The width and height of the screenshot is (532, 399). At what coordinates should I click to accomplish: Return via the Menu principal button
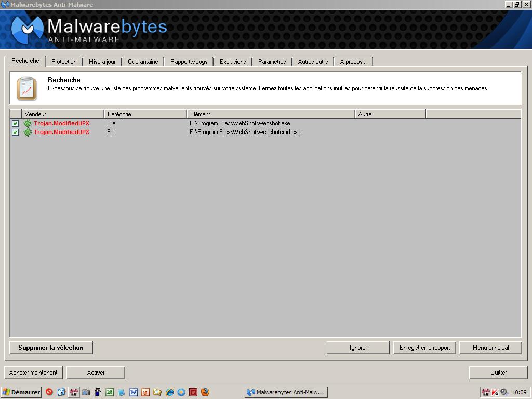490,348
